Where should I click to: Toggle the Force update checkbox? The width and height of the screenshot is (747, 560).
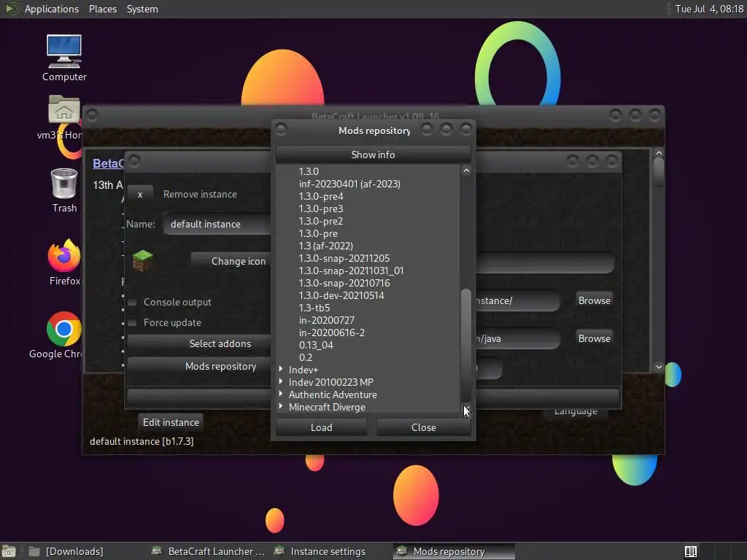click(x=133, y=323)
